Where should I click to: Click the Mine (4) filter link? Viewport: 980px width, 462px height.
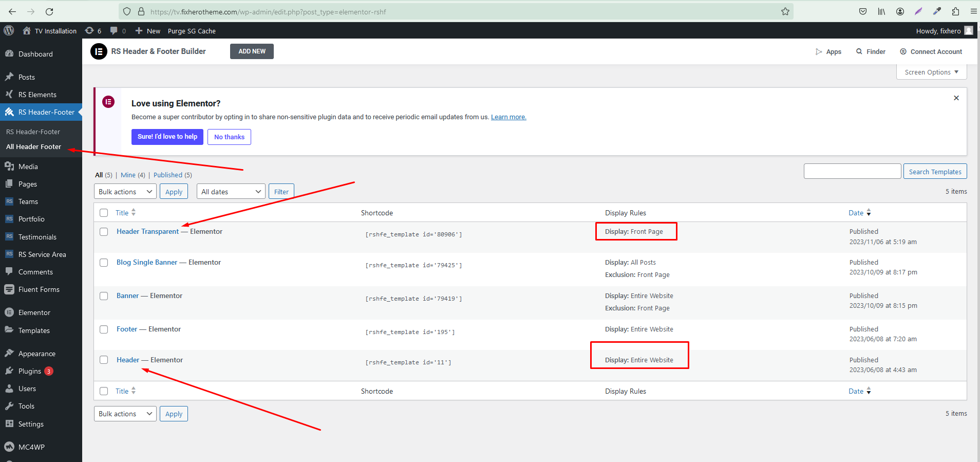pyautogui.click(x=133, y=175)
